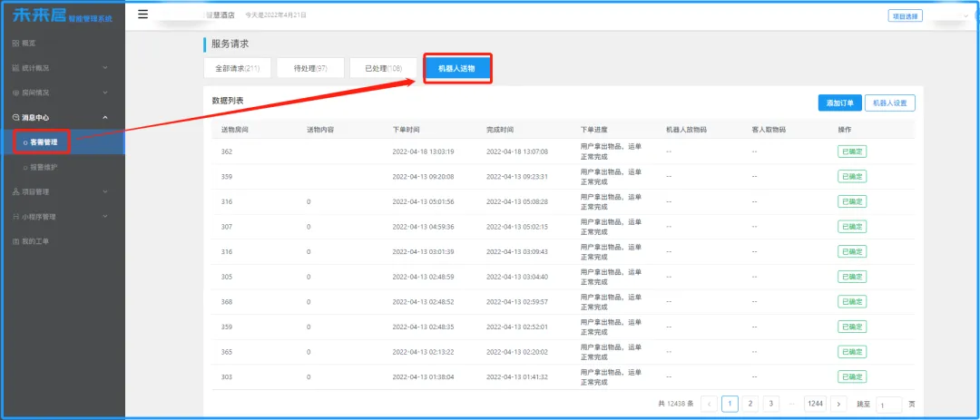Click 已确定 for room 303's order
The image size is (980, 420).
pos(852,376)
